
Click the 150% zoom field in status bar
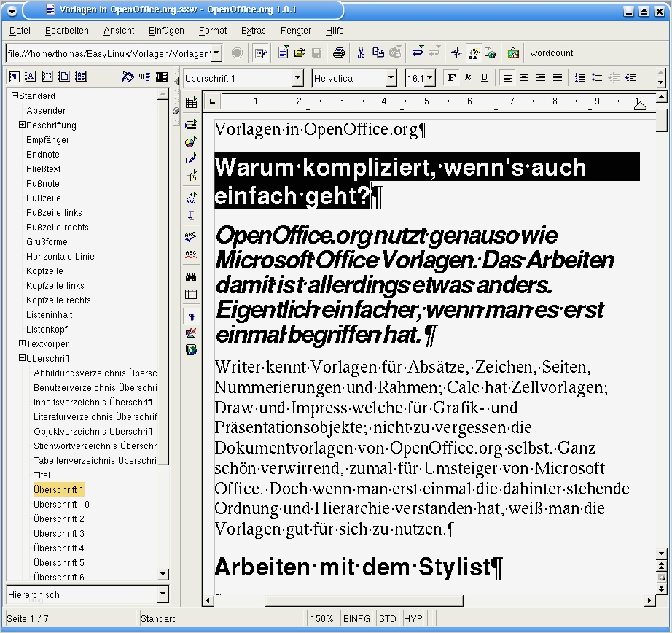coord(321,618)
